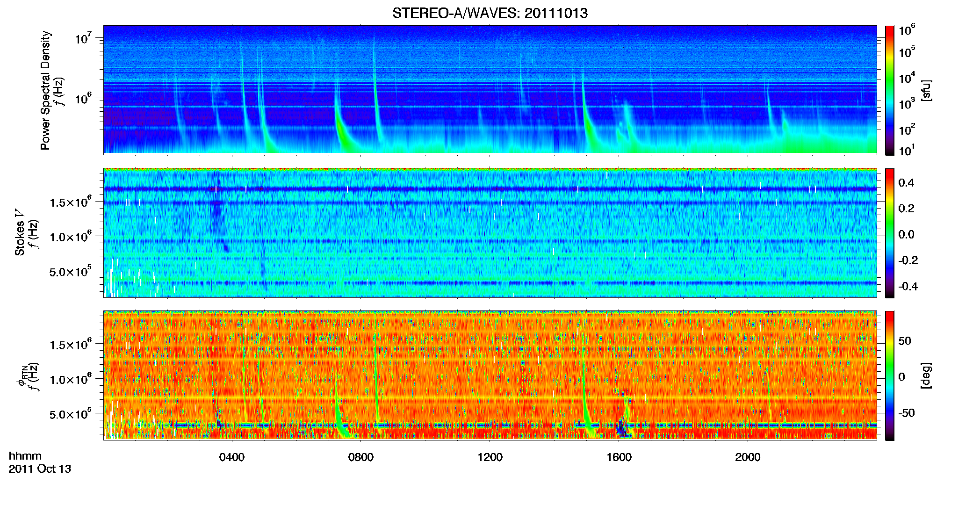The height and width of the screenshot is (505, 980).
Task: Click the Stokes V colorbar
Action: tap(889, 233)
